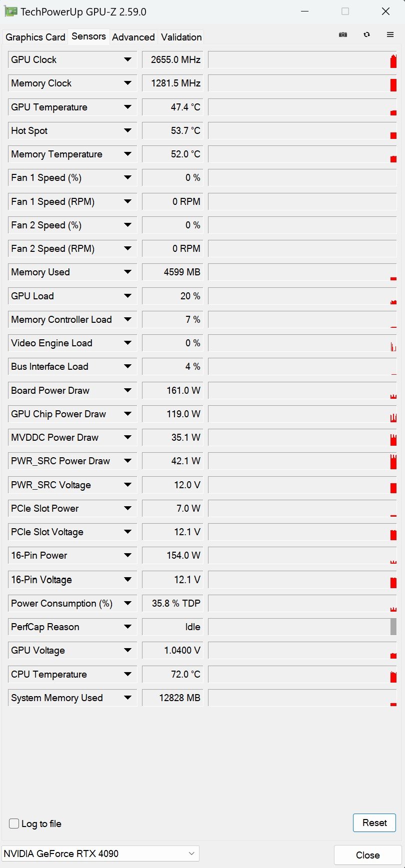The image size is (405, 868).
Task: Click the screenshot camera icon
Action: (x=343, y=34)
